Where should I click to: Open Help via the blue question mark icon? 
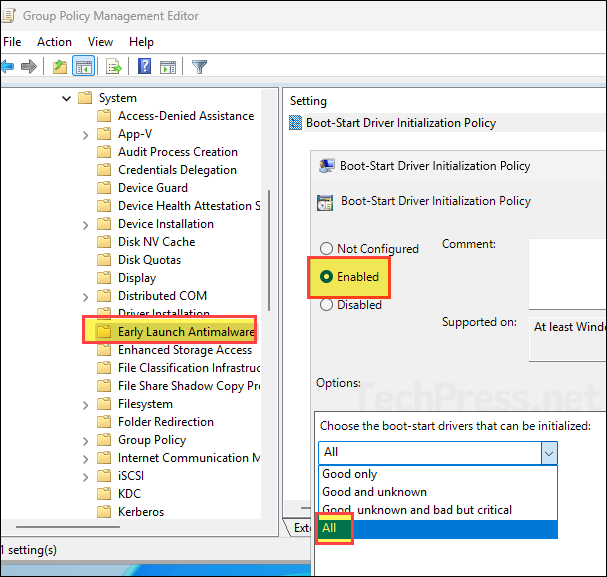point(144,67)
